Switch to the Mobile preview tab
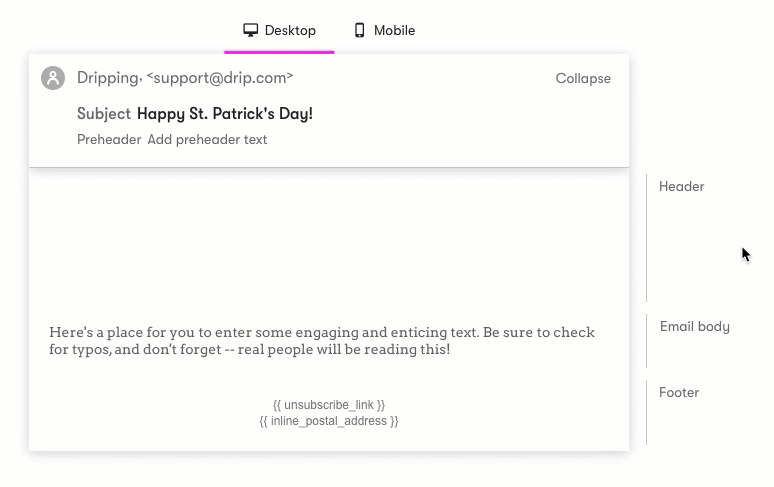 385,31
